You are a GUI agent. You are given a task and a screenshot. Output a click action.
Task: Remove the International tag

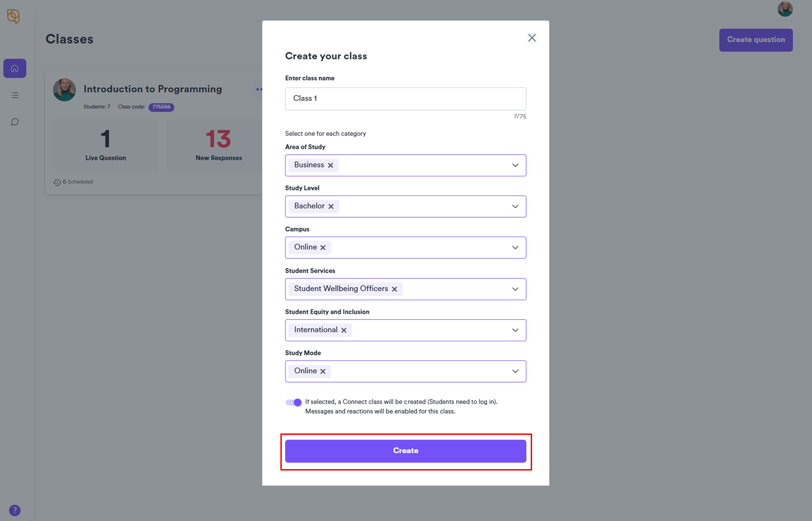pos(344,330)
